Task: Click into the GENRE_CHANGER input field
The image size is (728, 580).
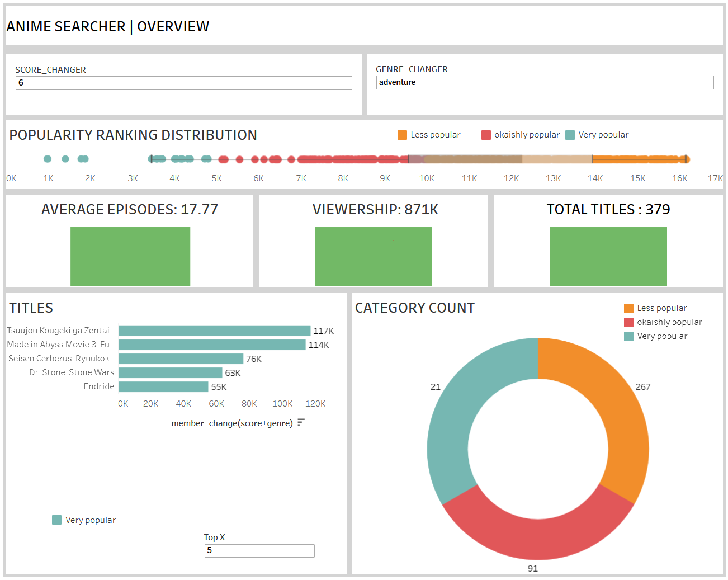Action: click(545, 82)
